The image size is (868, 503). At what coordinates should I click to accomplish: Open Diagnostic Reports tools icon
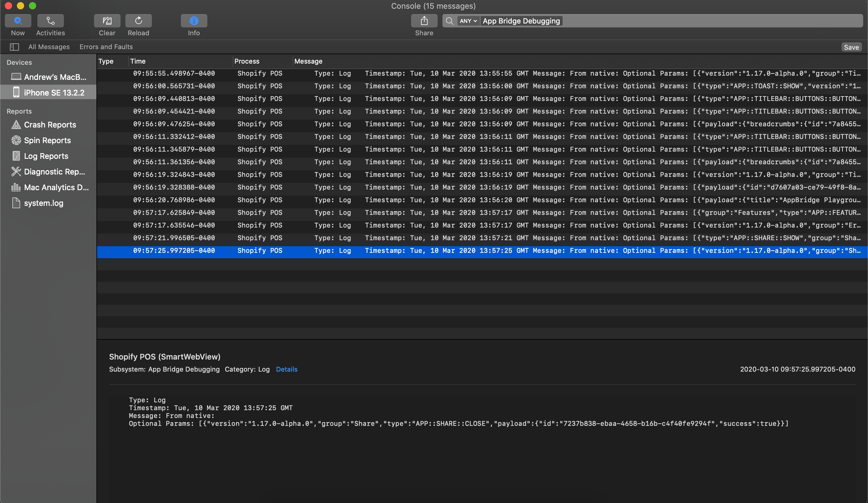coord(16,171)
